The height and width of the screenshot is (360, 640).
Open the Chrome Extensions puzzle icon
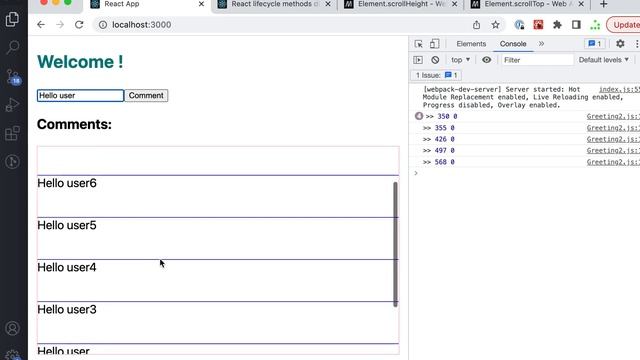coord(557,25)
